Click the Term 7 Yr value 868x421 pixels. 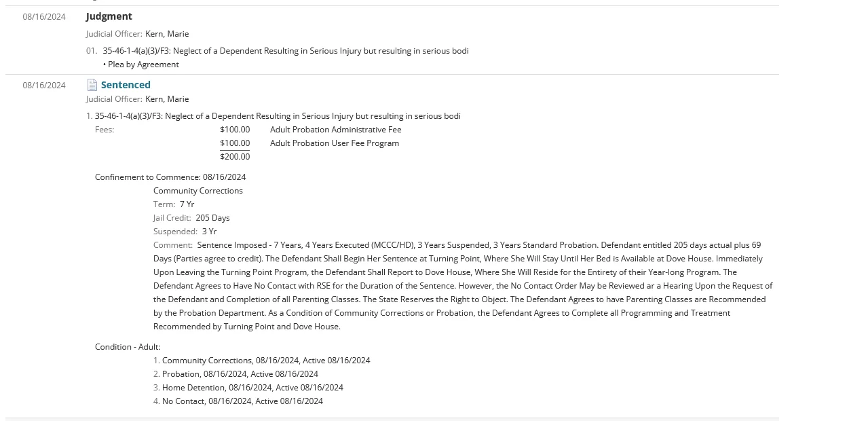[187, 204]
